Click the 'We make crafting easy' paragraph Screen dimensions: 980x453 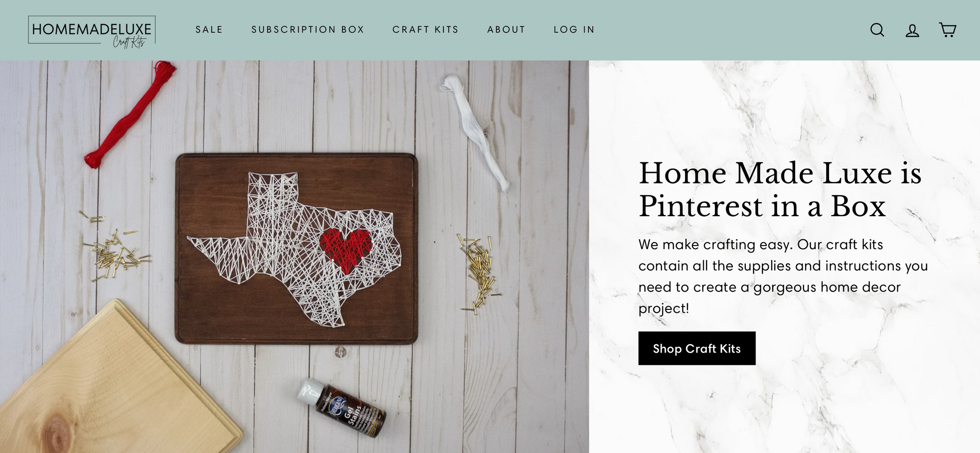point(783,276)
